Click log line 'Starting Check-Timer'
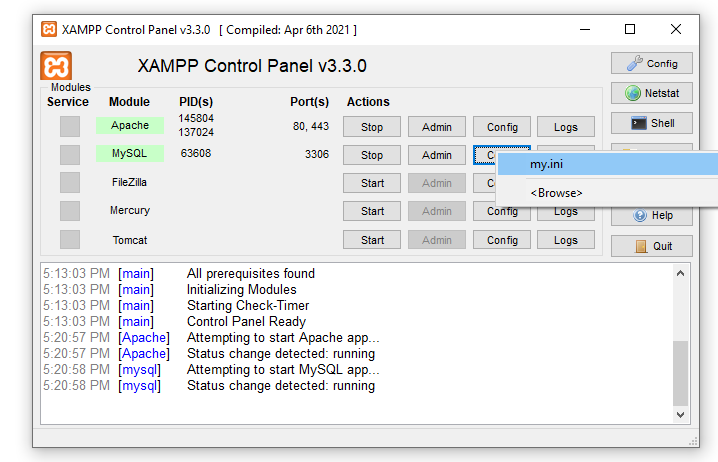Image resolution: width=718 pixels, height=462 pixels. (x=248, y=305)
